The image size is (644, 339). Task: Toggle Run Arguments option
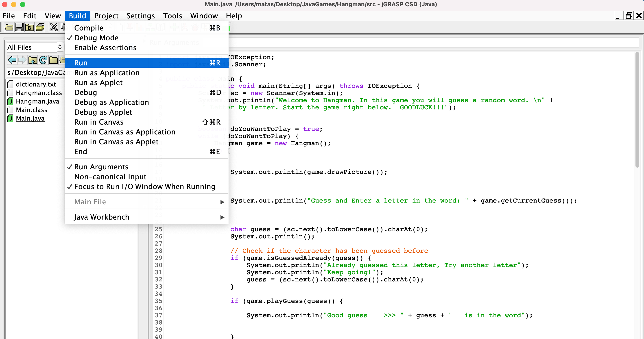[146, 167]
